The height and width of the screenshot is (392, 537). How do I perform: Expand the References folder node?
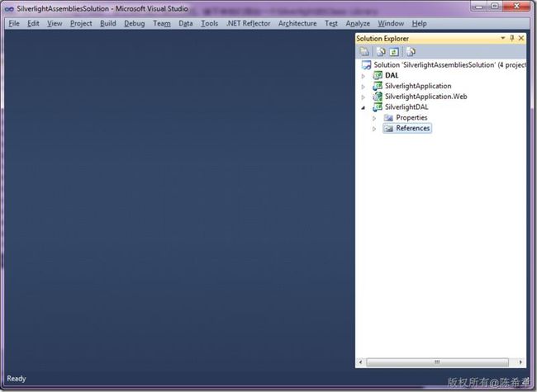coord(374,129)
